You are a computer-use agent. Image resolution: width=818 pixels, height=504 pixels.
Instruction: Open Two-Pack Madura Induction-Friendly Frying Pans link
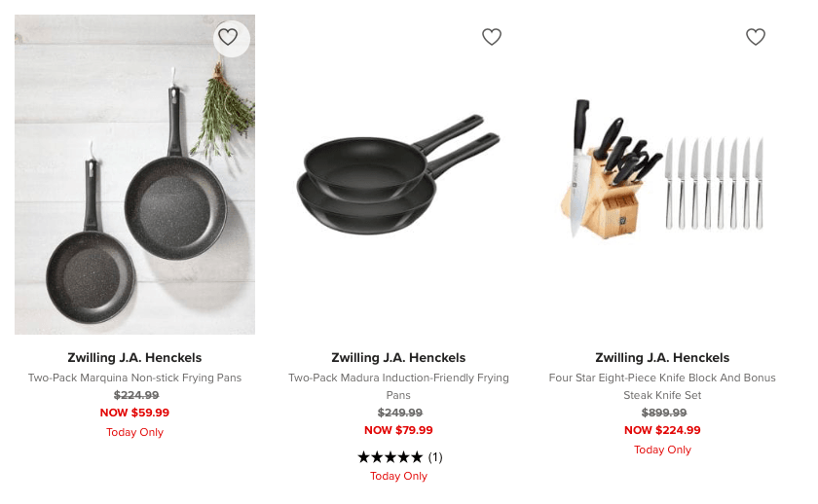398,378
